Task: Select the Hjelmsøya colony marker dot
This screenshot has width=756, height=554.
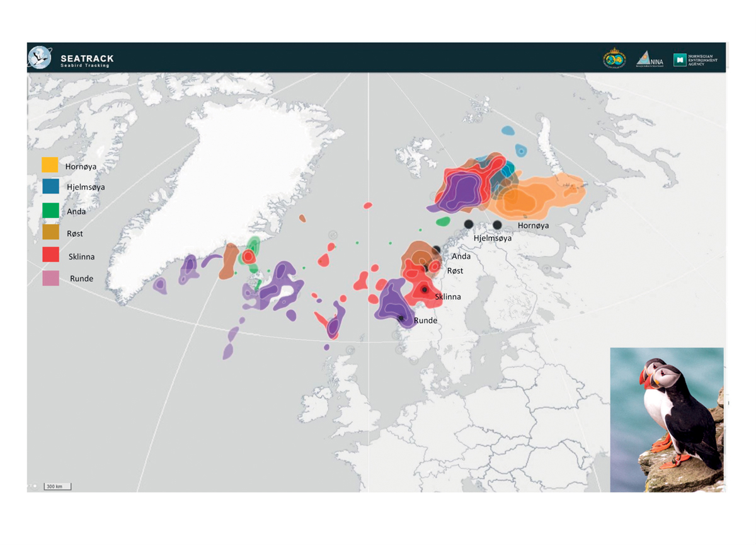Action: [468, 224]
